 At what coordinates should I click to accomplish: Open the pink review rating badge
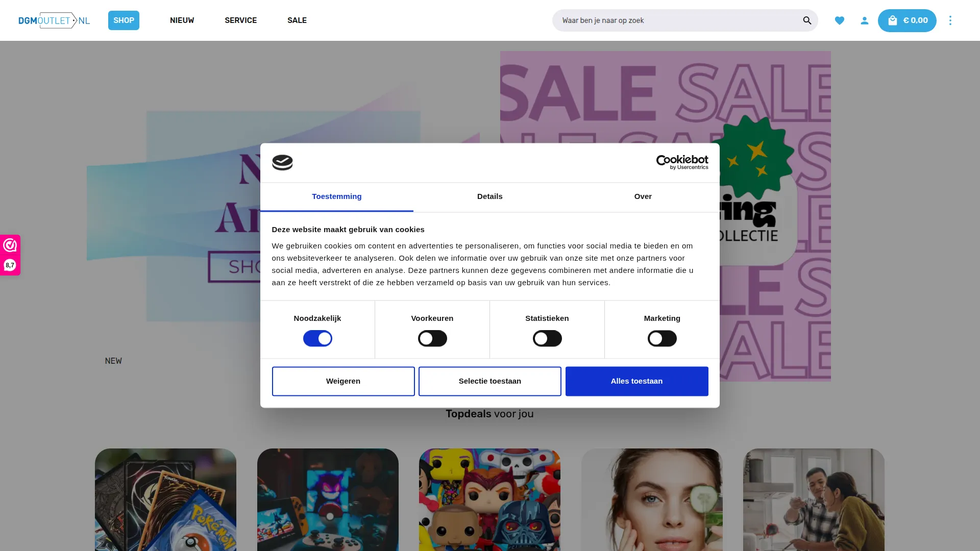[10, 255]
